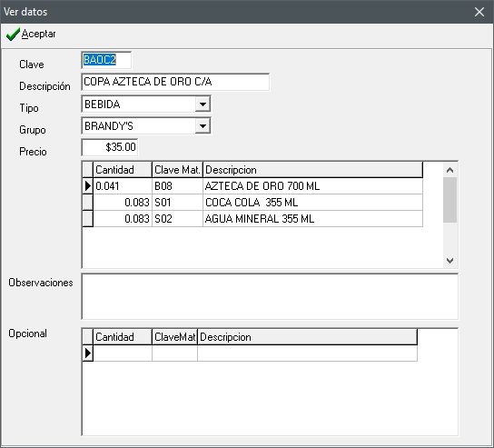Close the Ver datos window

(479, 12)
